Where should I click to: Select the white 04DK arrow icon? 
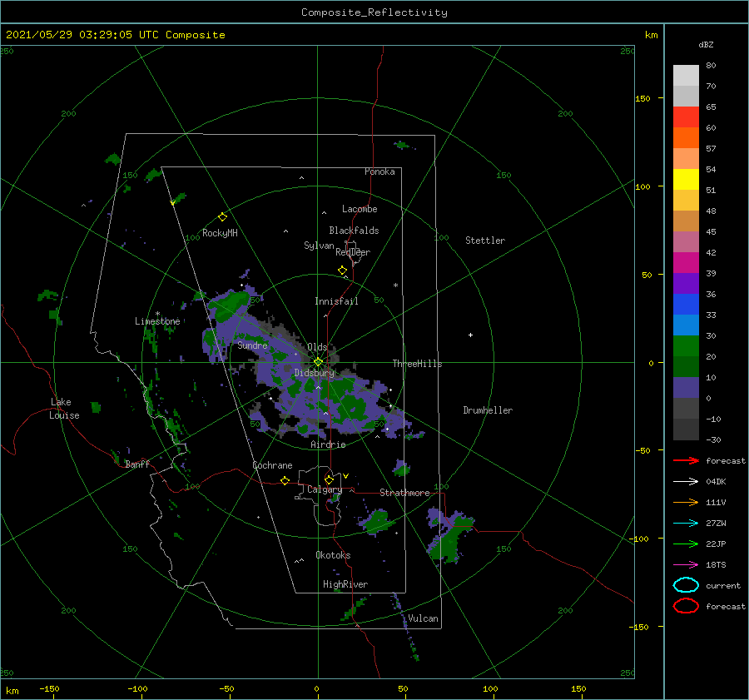pos(686,481)
